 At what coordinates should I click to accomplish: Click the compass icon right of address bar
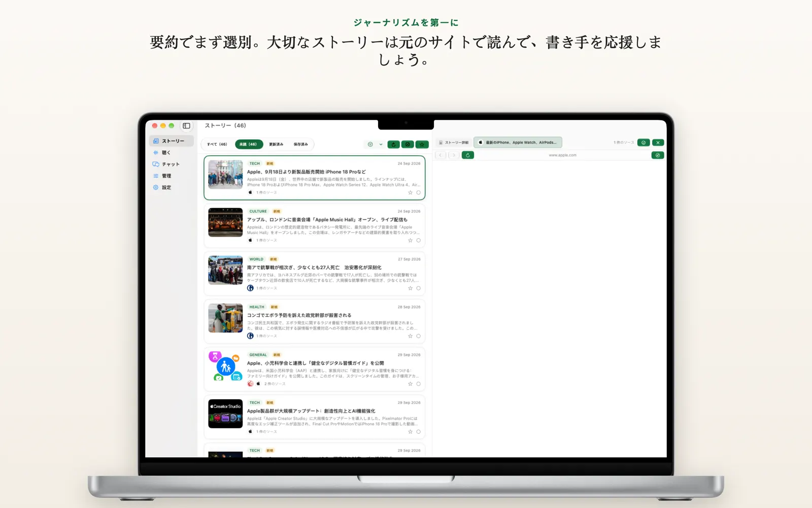pyautogui.click(x=658, y=155)
